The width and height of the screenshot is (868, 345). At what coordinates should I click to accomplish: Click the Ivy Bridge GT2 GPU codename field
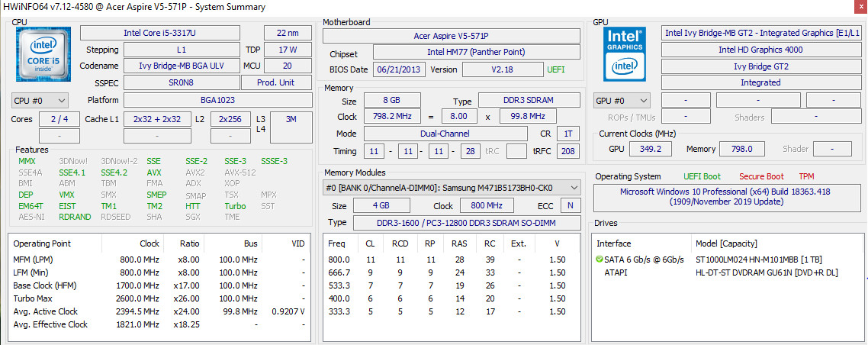coord(760,66)
